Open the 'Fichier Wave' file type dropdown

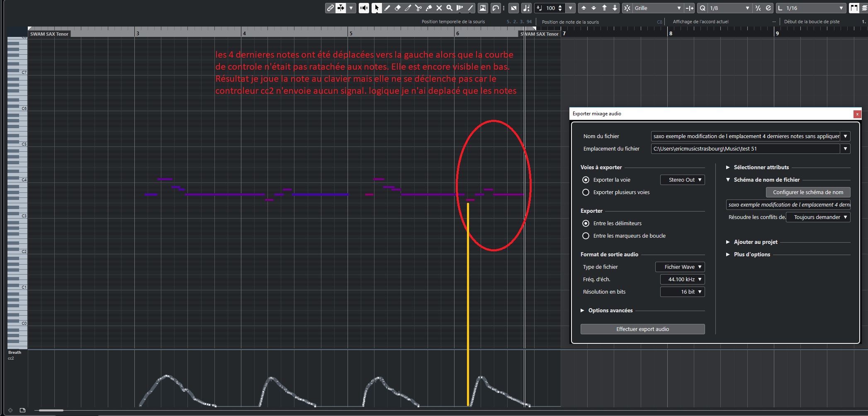(680, 267)
